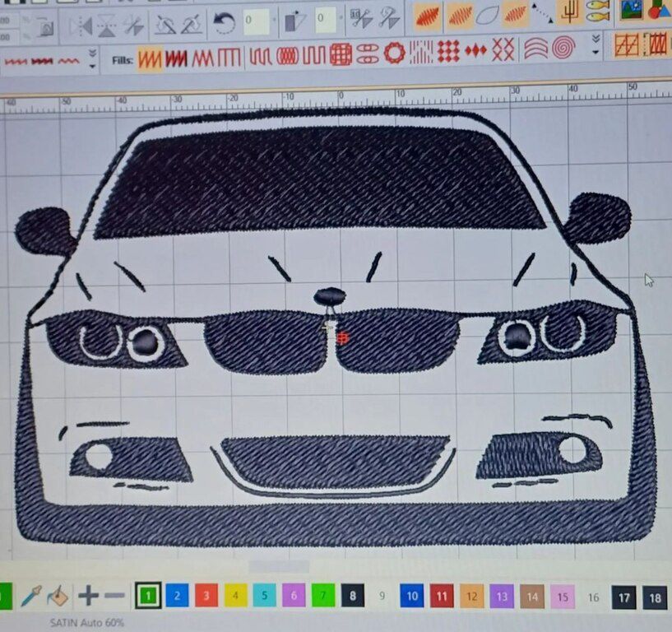Select the orange zigzag satin fill
The image size is (672, 632).
click(x=150, y=58)
